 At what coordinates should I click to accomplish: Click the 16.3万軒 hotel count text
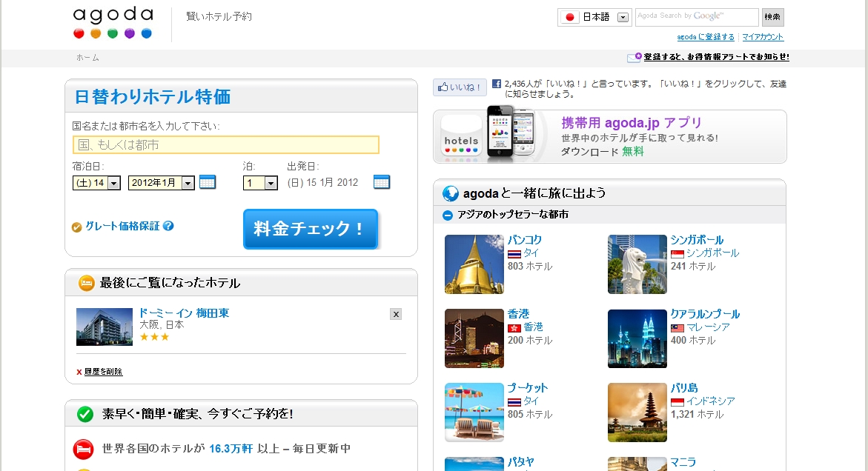231,449
